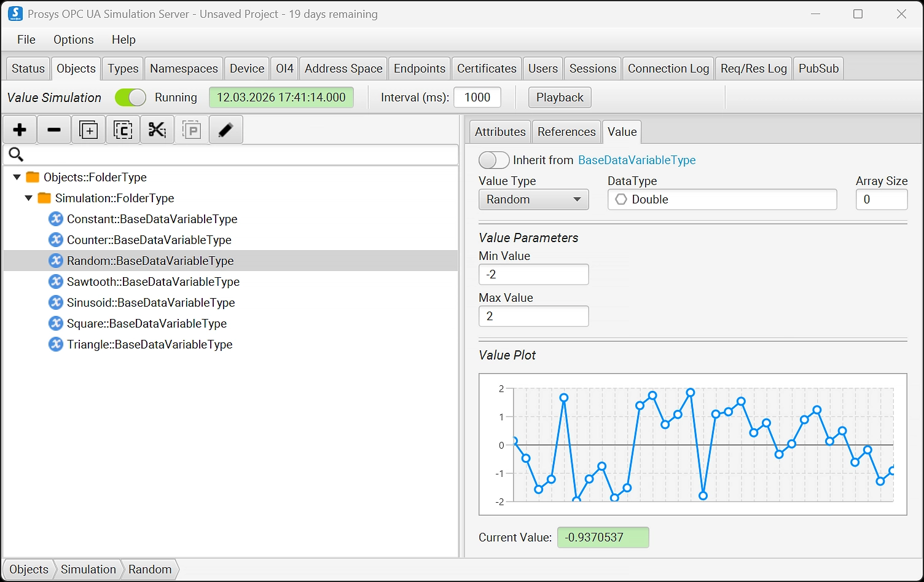Enable Inherit from BaseDataVariableType switch
Image resolution: width=924 pixels, height=582 pixels.
[493, 160]
